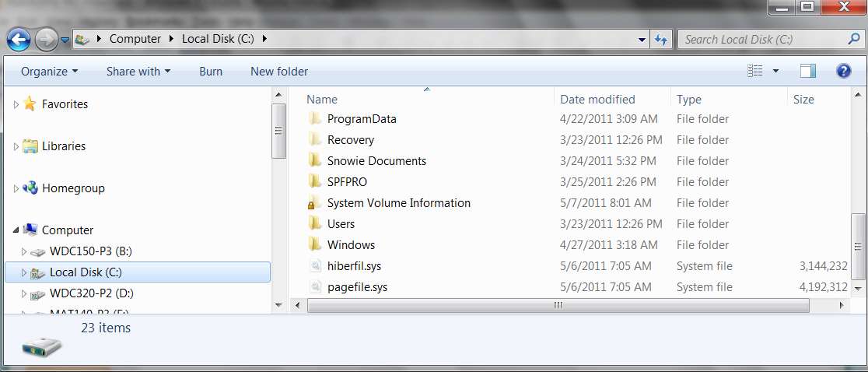Image resolution: width=868 pixels, height=372 pixels.
Task: Click the 23 items status text
Action: click(106, 328)
